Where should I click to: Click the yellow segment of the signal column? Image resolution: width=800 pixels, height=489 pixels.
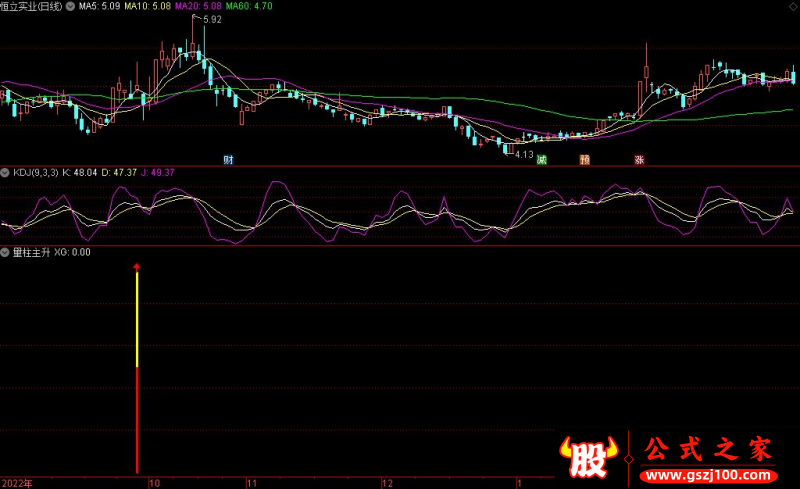pyautogui.click(x=137, y=320)
